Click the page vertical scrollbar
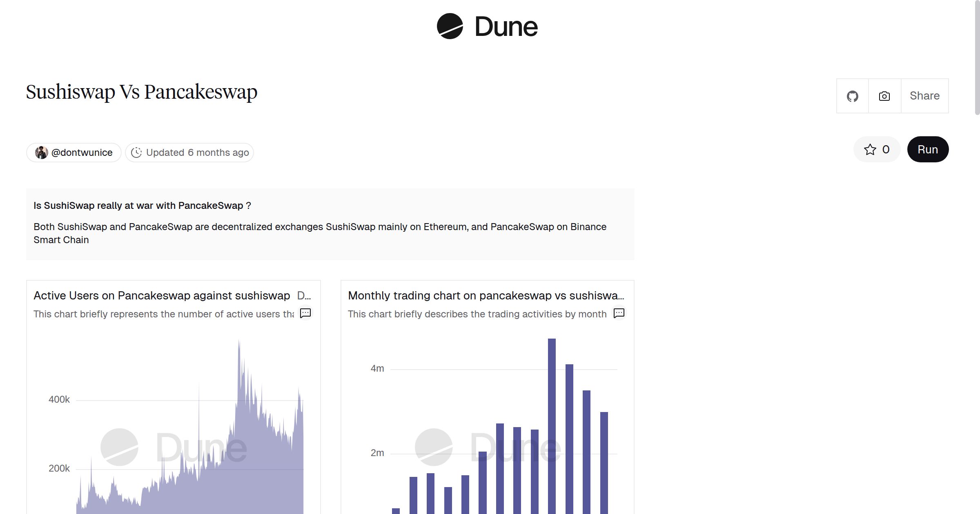 tap(977, 57)
